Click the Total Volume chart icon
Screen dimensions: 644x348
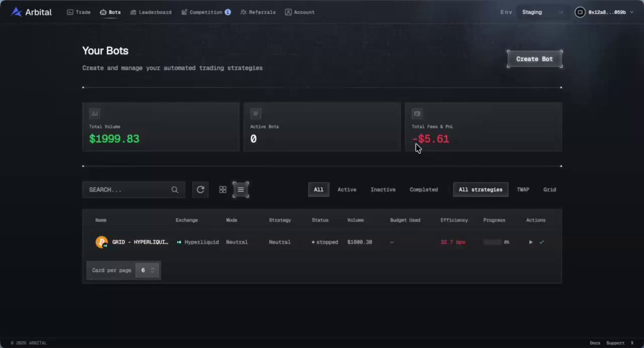coord(94,114)
